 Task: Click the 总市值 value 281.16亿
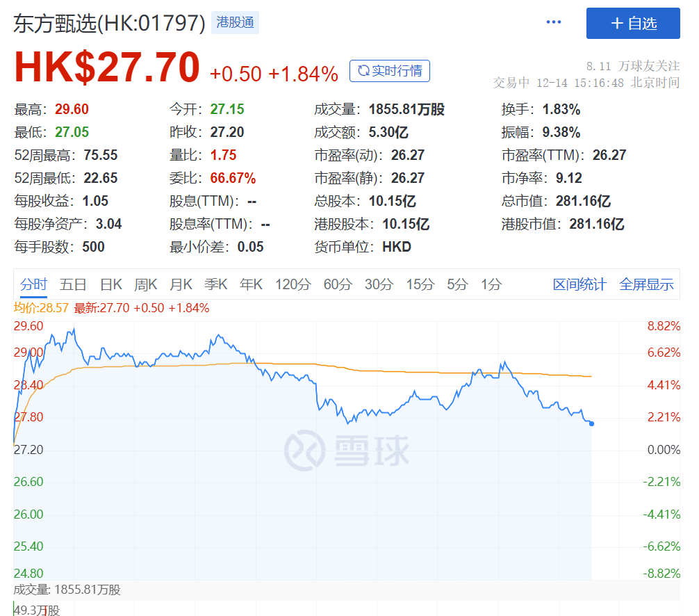[x=583, y=201]
